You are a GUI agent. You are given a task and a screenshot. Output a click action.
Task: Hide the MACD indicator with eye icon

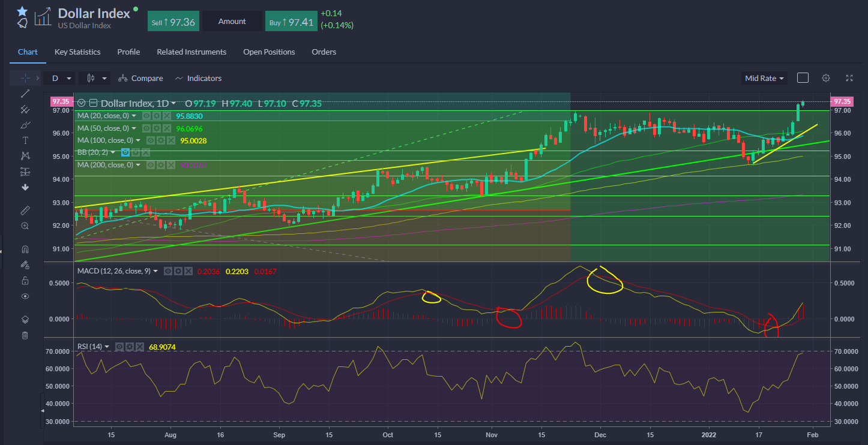pyautogui.click(x=169, y=271)
